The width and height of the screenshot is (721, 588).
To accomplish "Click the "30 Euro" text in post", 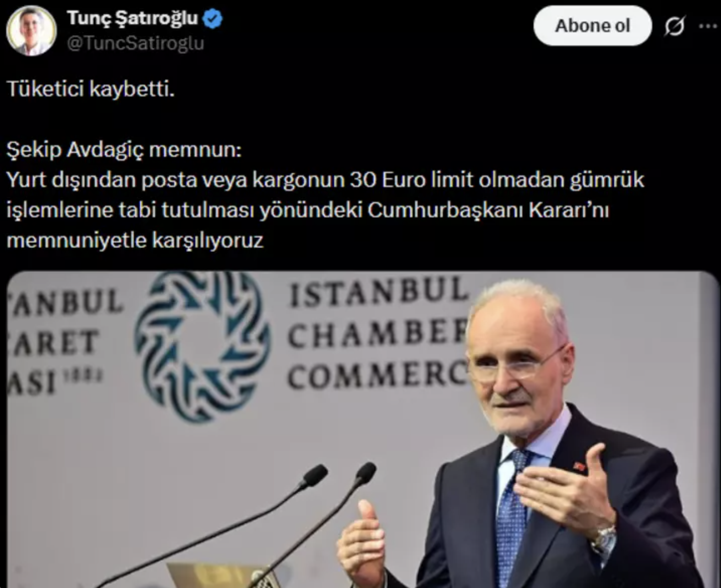I will coord(388,180).
